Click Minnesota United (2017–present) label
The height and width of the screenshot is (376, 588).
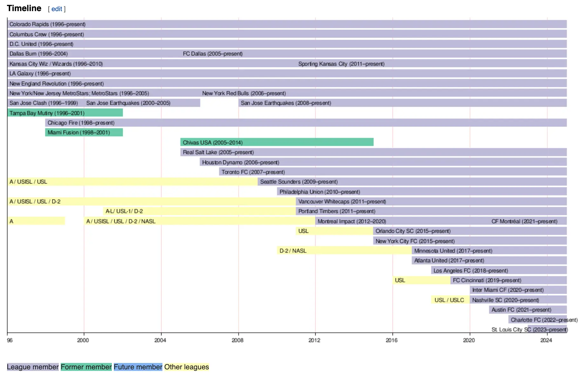tap(453, 251)
